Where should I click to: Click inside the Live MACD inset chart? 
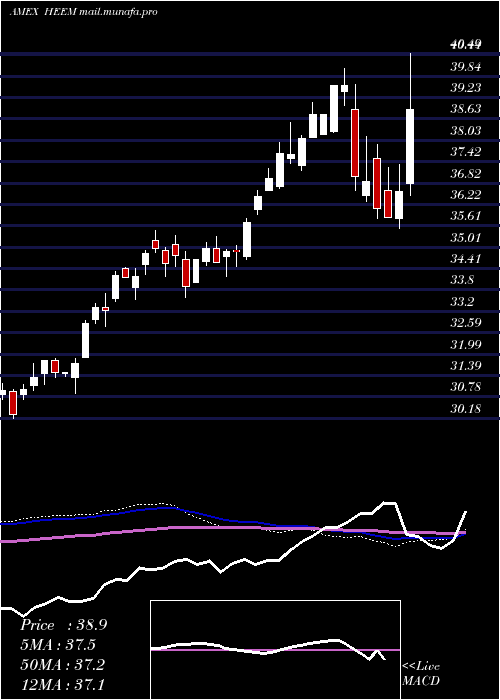pyautogui.click(x=275, y=650)
